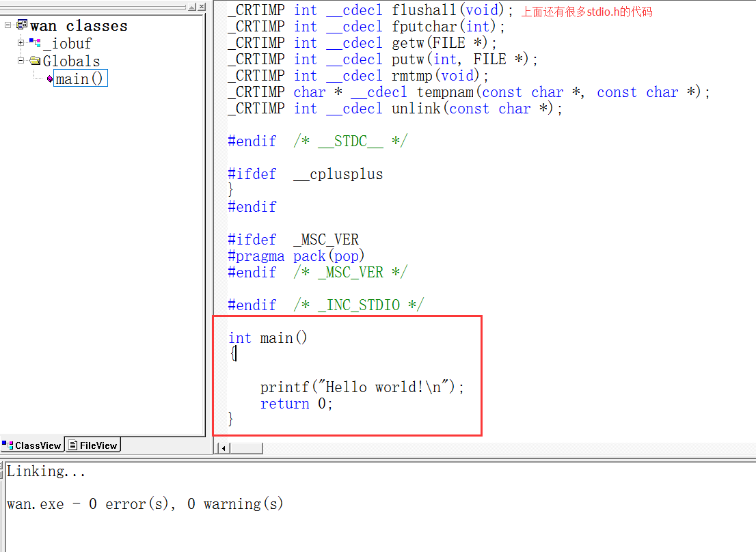Click the _iobuf class struct icon
The width and height of the screenshot is (756, 552).
point(35,43)
